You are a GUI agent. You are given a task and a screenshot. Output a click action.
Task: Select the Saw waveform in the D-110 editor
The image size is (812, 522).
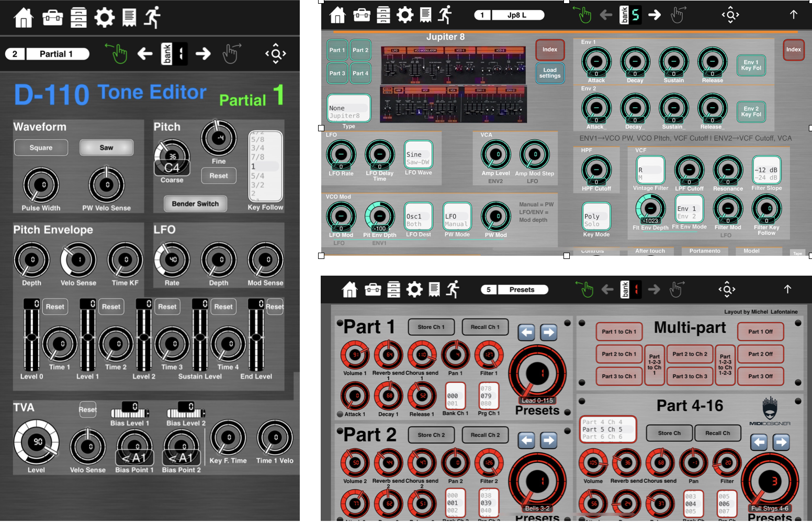click(107, 147)
